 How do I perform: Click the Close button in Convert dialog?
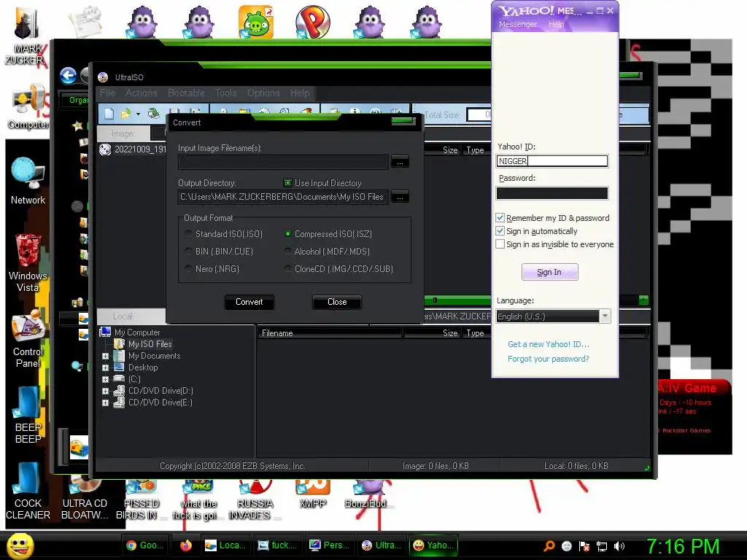click(337, 302)
